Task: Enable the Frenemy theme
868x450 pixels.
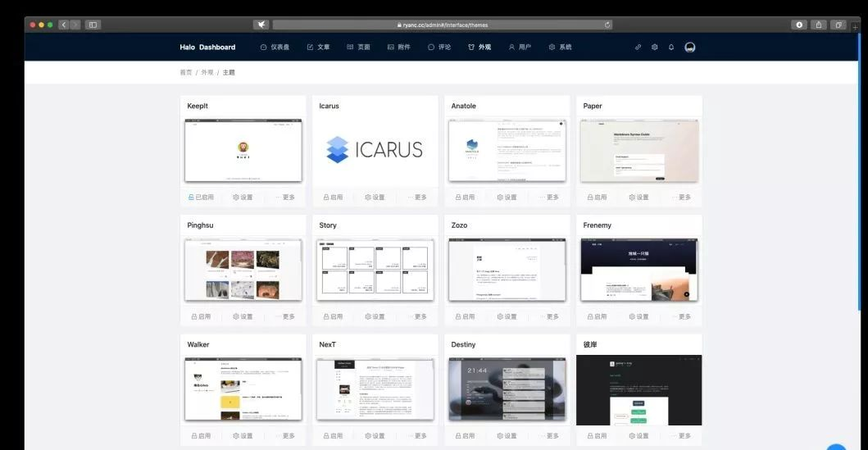Action: click(597, 316)
